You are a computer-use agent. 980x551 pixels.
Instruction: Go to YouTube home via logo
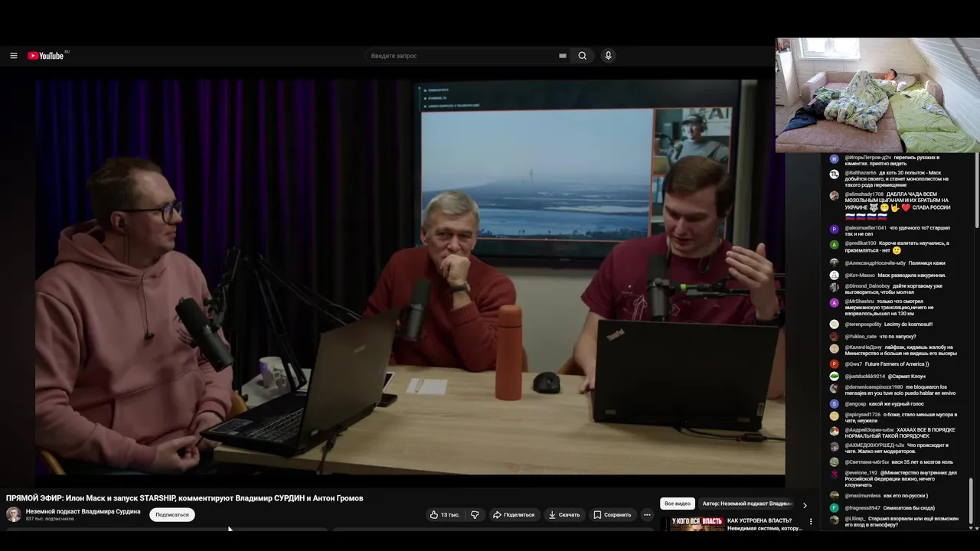point(46,56)
